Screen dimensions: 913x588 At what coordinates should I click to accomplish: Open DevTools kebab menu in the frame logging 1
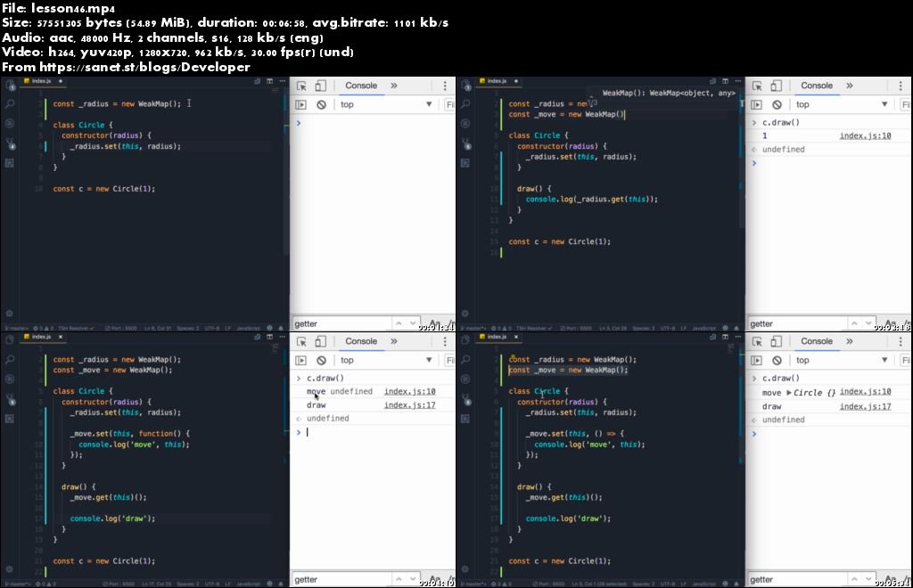click(901, 86)
